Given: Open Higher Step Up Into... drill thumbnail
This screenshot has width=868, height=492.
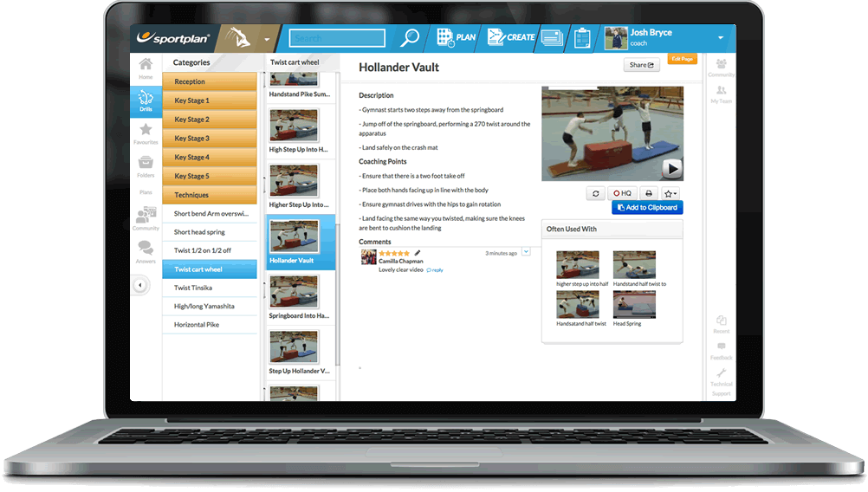Looking at the screenshot, I should click(294, 180).
